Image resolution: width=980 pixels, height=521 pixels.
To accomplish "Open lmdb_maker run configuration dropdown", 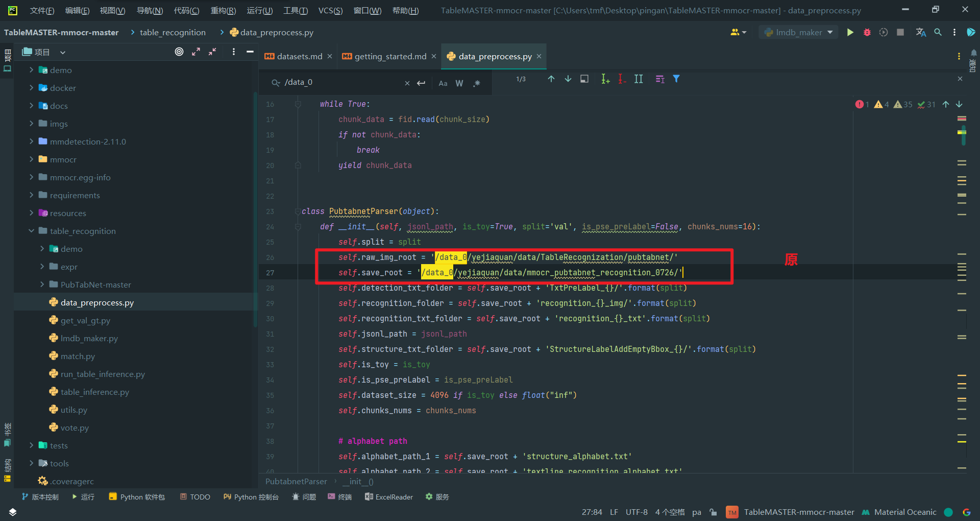I will (x=799, y=32).
